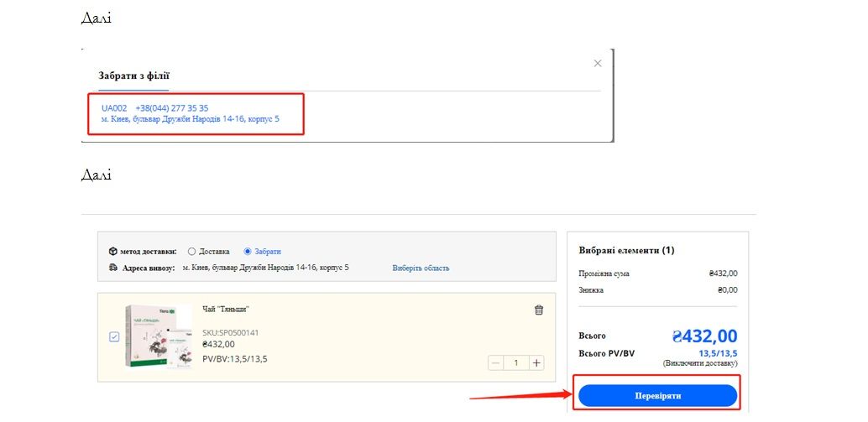Click the PV/BV total value 13,5/13,5
Screen dimensions: 868x422
coord(718,353)
